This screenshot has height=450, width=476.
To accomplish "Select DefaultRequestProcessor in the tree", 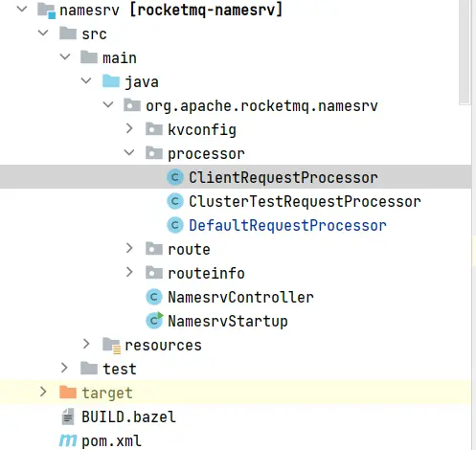I will (287, 225).
